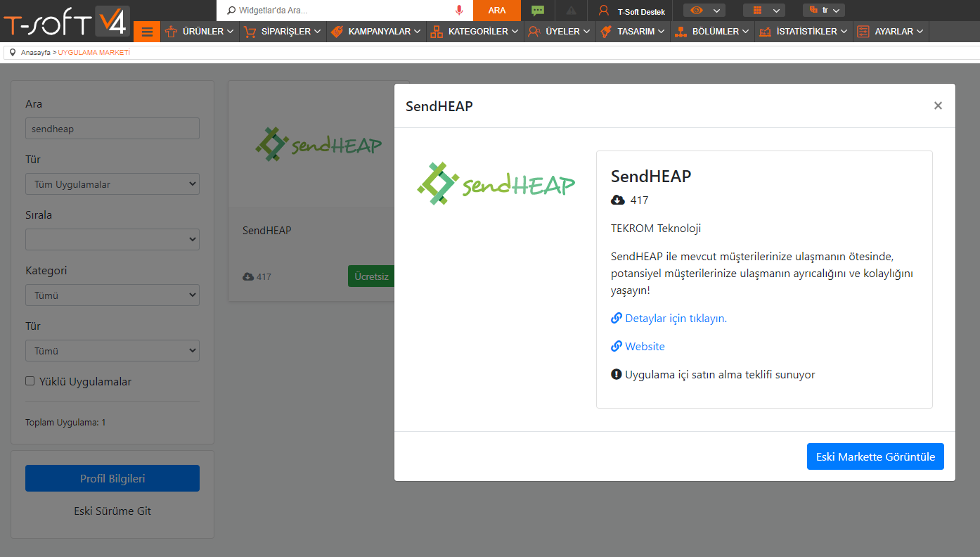Open the orange hamburger menu
Screen dimensions: 980x557
pos(147,32)
